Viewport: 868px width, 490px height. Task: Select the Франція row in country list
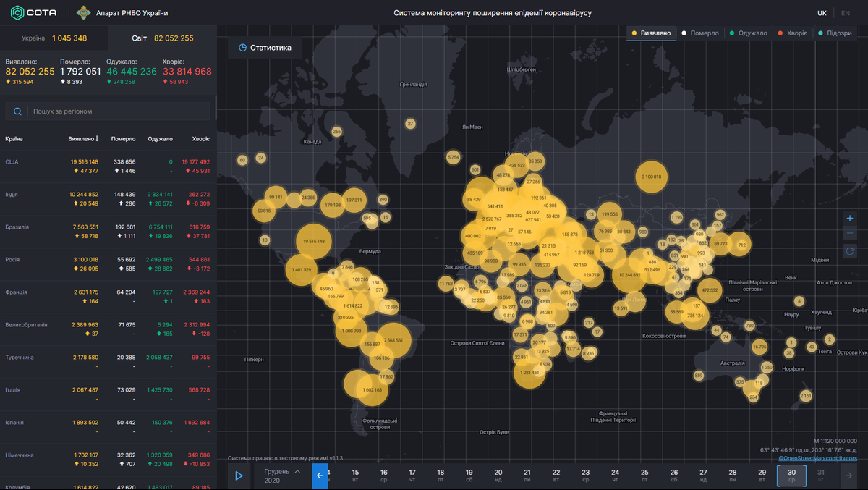pos(108,297)
